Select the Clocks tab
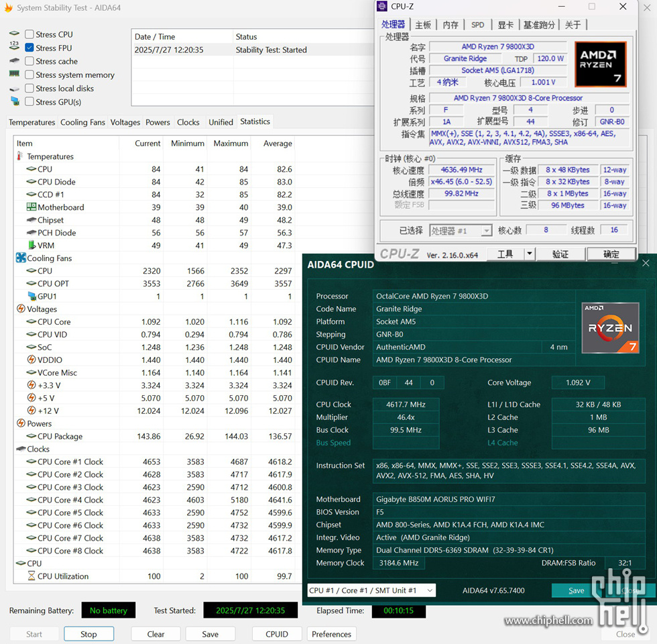The width and height of the screenshot is (657, 644). 188,122
